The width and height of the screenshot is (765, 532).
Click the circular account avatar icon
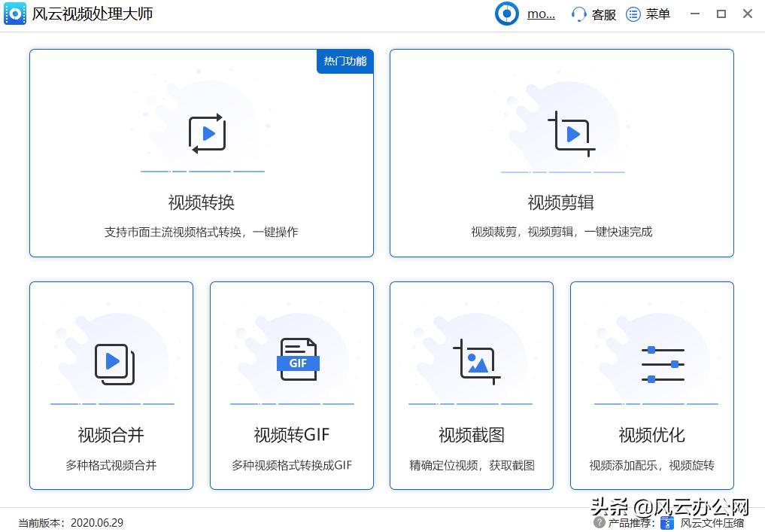pyautogui.click(x=506, y=14)
